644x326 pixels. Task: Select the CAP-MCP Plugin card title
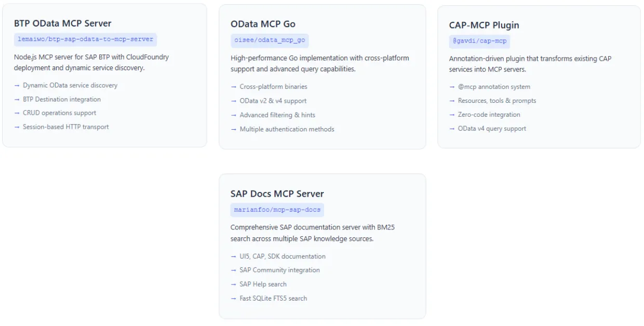[484, 24]
